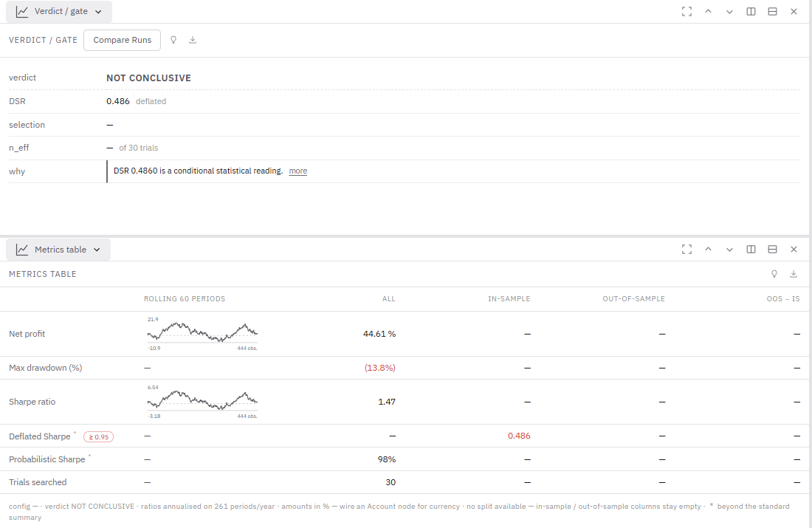Download the Verdict / gate panel data
Screen dimensions: 812x528
point(193,40)
